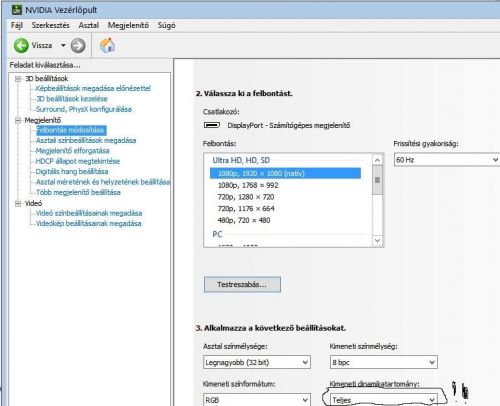
Task: Open Több megjelenítő beállítása
Action: tap(78, 192)
